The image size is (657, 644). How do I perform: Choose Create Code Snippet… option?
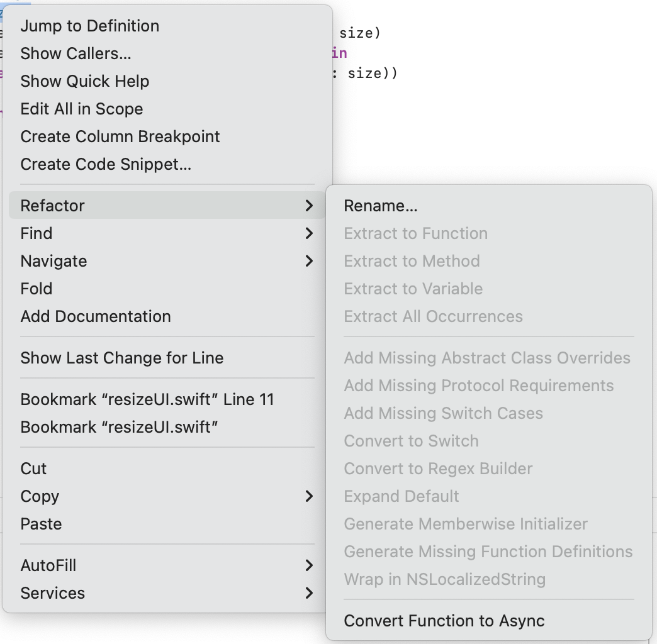105,164
